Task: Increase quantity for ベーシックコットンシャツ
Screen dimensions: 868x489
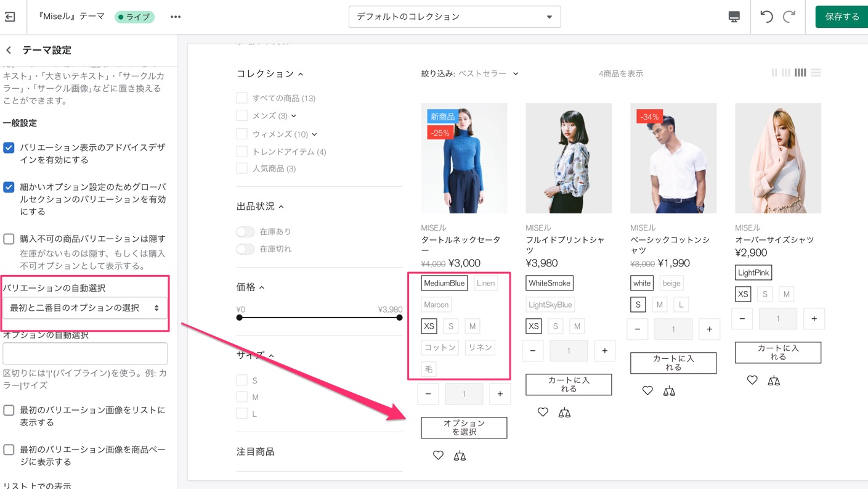Action: point(709,329)
